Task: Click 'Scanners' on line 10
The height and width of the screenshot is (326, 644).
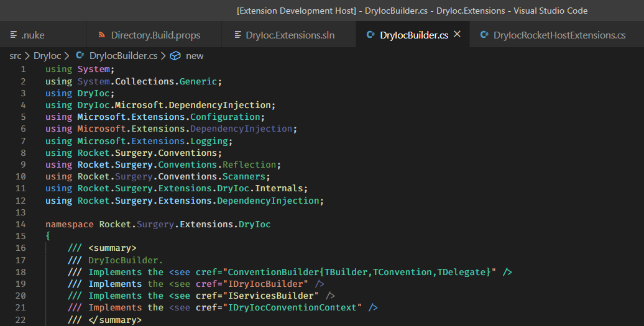Action: [x=244, y=177]
